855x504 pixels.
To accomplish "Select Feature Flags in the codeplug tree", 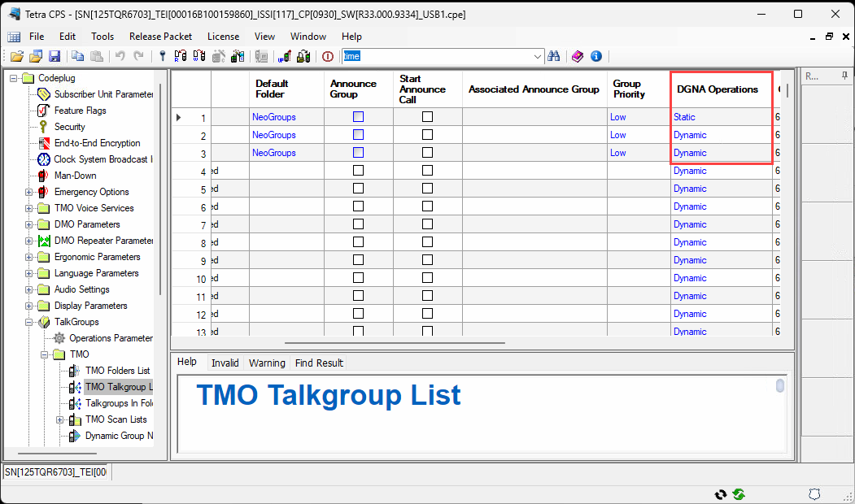I will (x=80, y=111).
